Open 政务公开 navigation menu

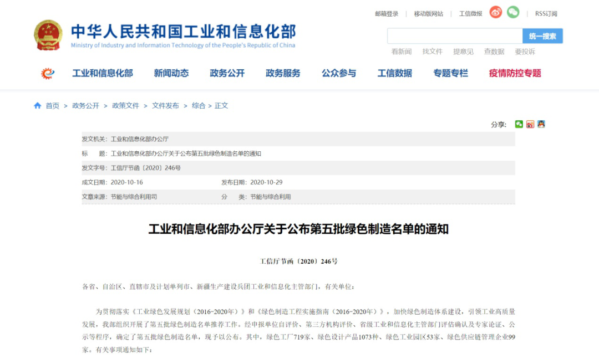point(227,73)
